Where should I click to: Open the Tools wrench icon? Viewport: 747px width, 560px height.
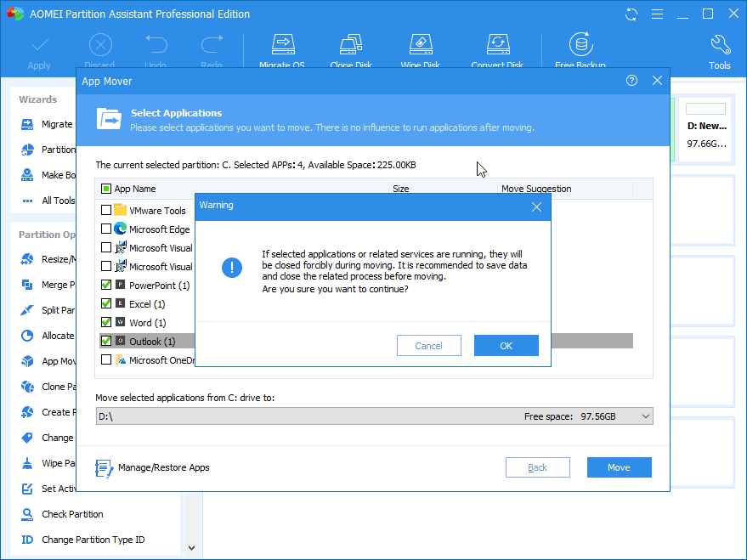(x=719, y=46)
